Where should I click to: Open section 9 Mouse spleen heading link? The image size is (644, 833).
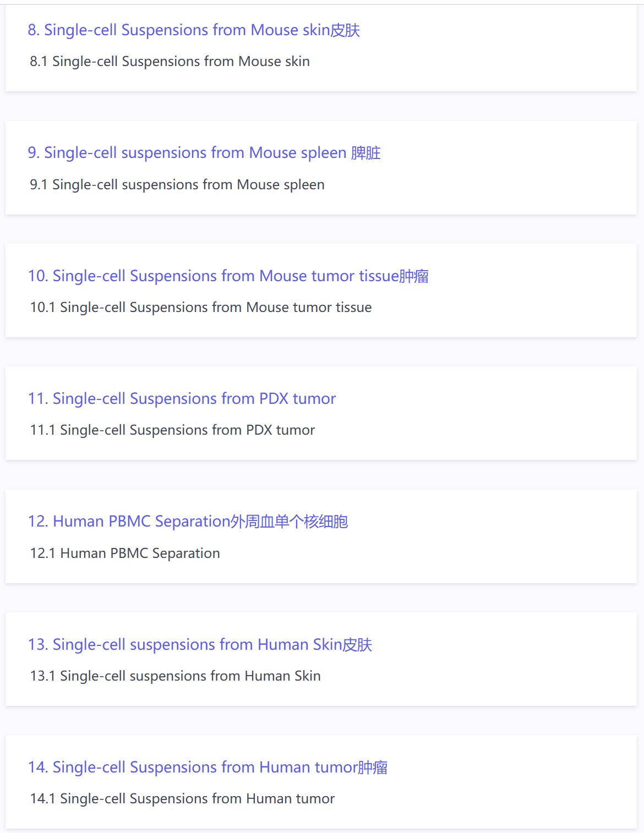click(204, 152)
